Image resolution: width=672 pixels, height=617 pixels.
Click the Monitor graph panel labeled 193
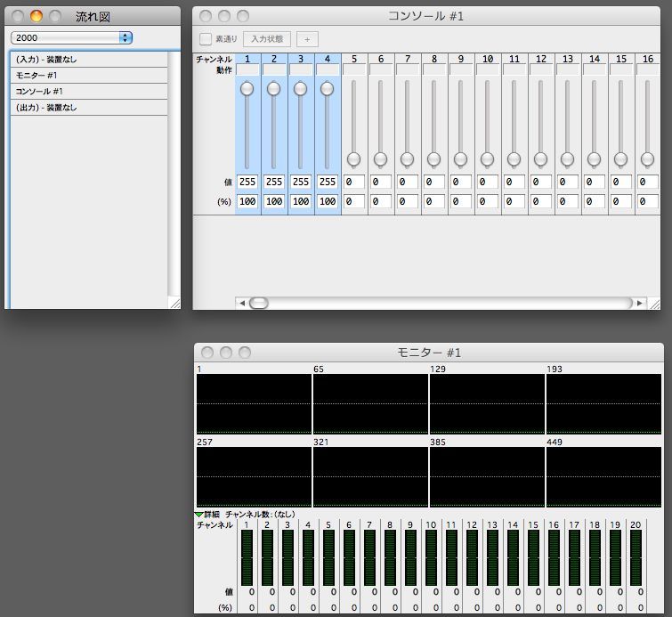point(603,404)
